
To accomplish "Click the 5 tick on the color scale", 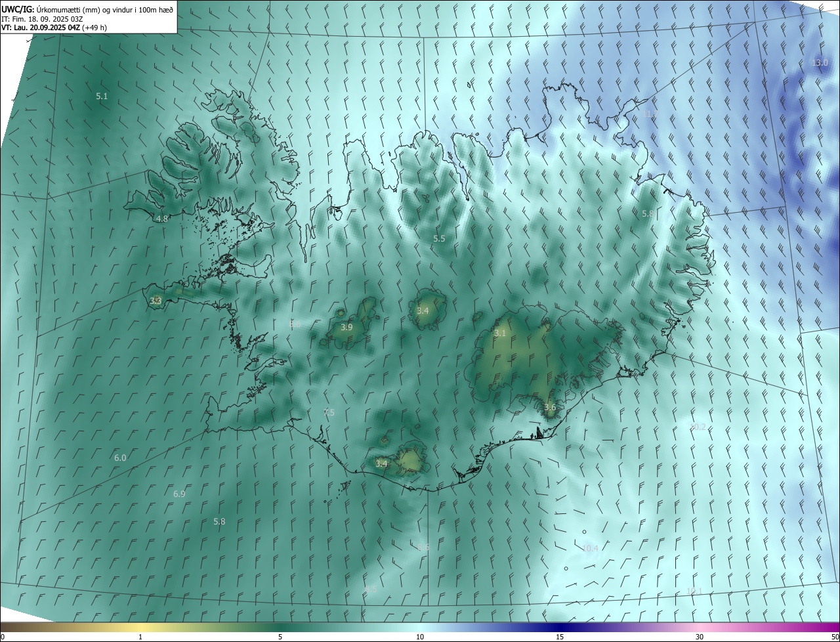I will point(280,637).
